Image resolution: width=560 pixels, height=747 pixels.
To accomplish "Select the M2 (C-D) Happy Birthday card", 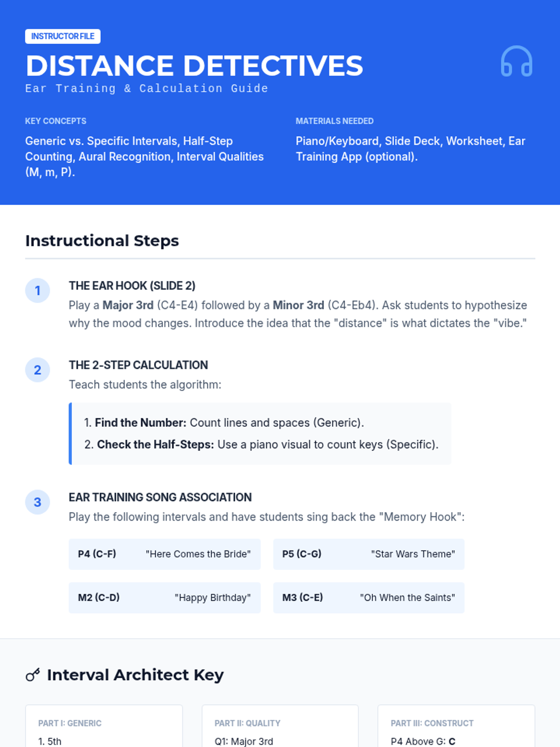I will click(164, 598).
